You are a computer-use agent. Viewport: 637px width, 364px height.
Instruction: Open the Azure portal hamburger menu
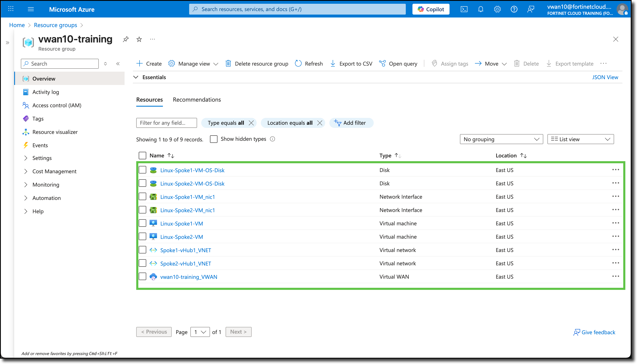(x=30, y=9)
